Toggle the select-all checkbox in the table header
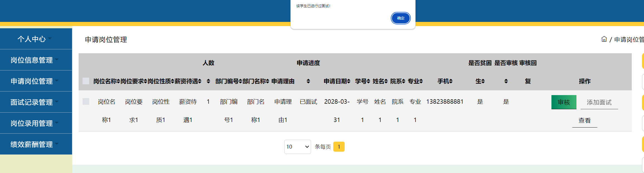 tap(86, 81)
